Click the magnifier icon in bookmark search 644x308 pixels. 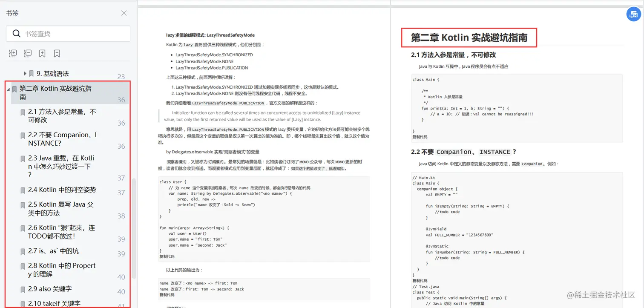tap(17, 34)
